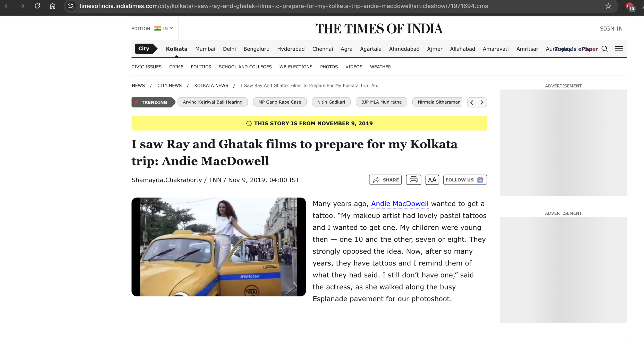Open Today's ePaper link
Image resolution: width=644 pixels, height=340 pixels.
(576, 49)
